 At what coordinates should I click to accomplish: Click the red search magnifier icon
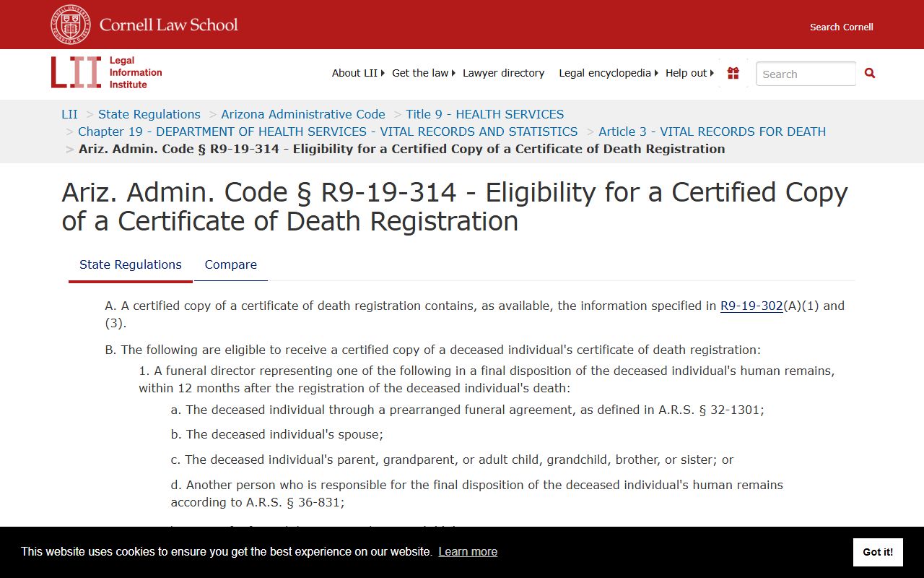pos(870,73)
